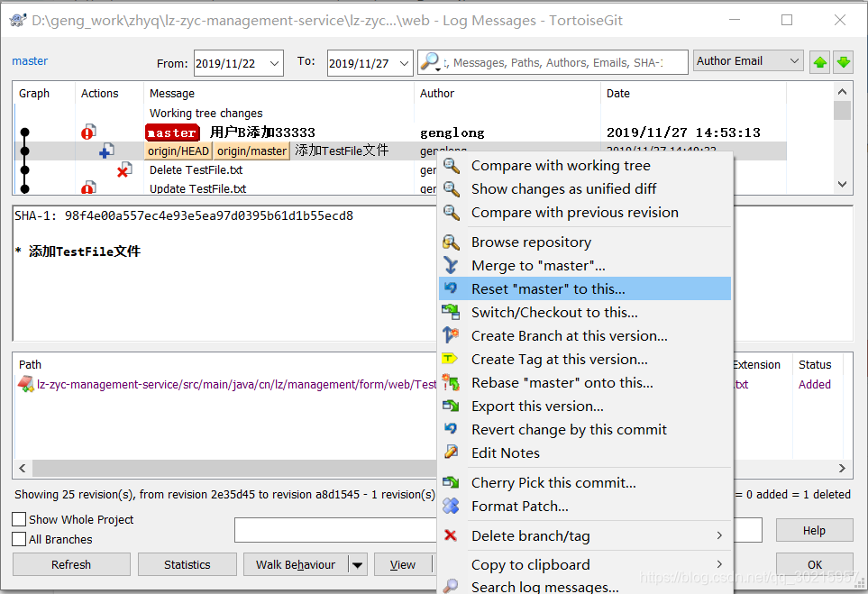Click the TortoiseGit title bar icon

[x=18, y=21]
